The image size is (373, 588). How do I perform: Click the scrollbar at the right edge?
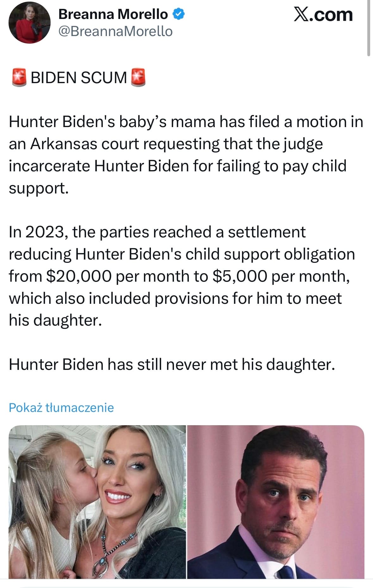point(369,28)
